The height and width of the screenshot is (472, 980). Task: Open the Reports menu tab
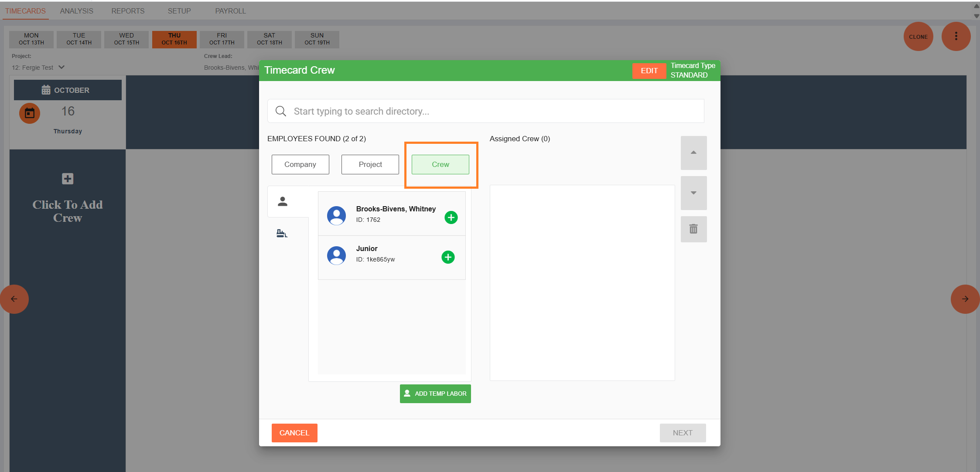click(x=128, y=11)
